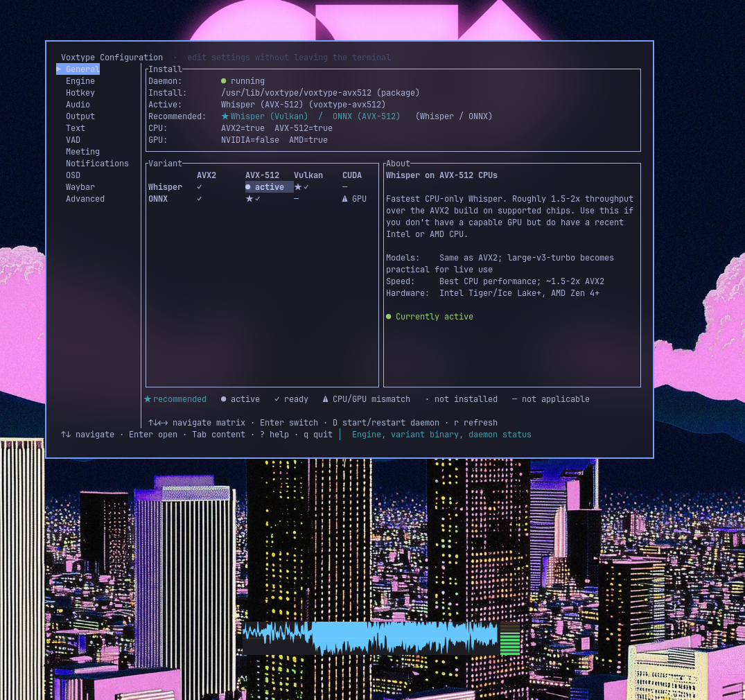Select the ONNX Vulkan not-applicable dash
The height and width of the screenshot is (700, 745).
297,199
